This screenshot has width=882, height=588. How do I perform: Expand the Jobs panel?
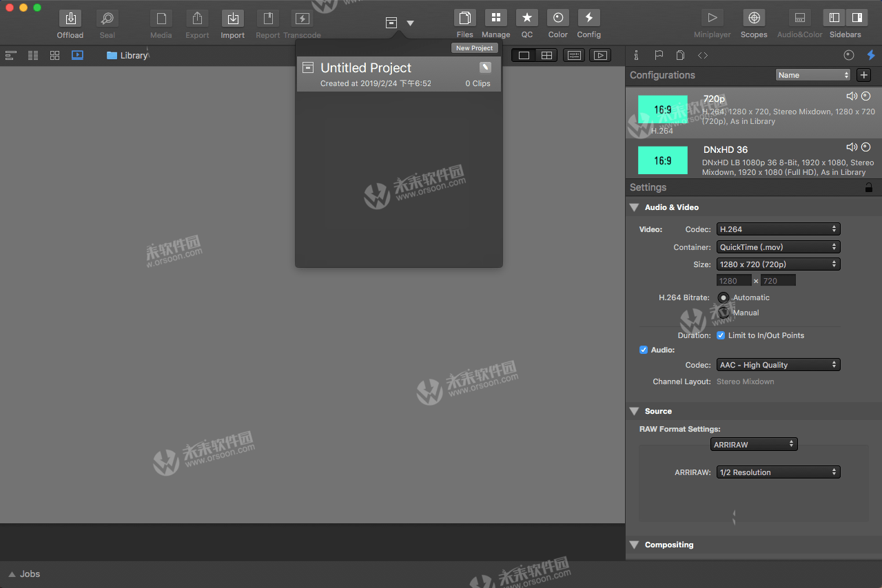12,574
